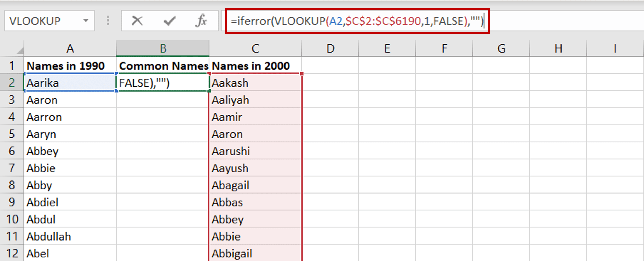Select the Name Box showing VLOOKUP
The image size is (644, 261).
coord(40,21)
